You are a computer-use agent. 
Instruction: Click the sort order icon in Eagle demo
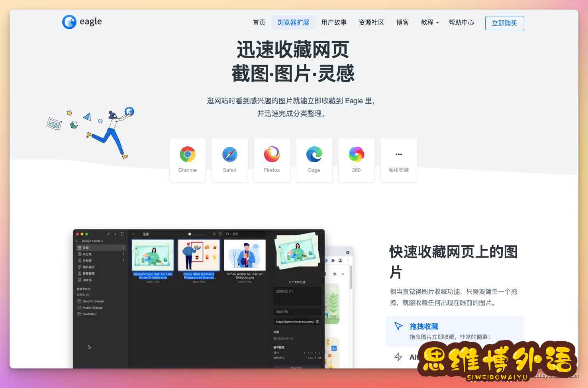(x=214, y=234)
